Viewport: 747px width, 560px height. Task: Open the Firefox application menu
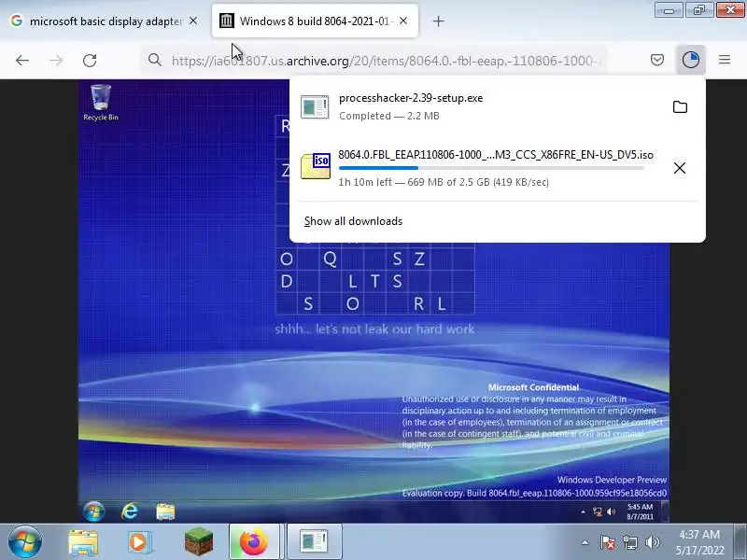click(725, 60)
